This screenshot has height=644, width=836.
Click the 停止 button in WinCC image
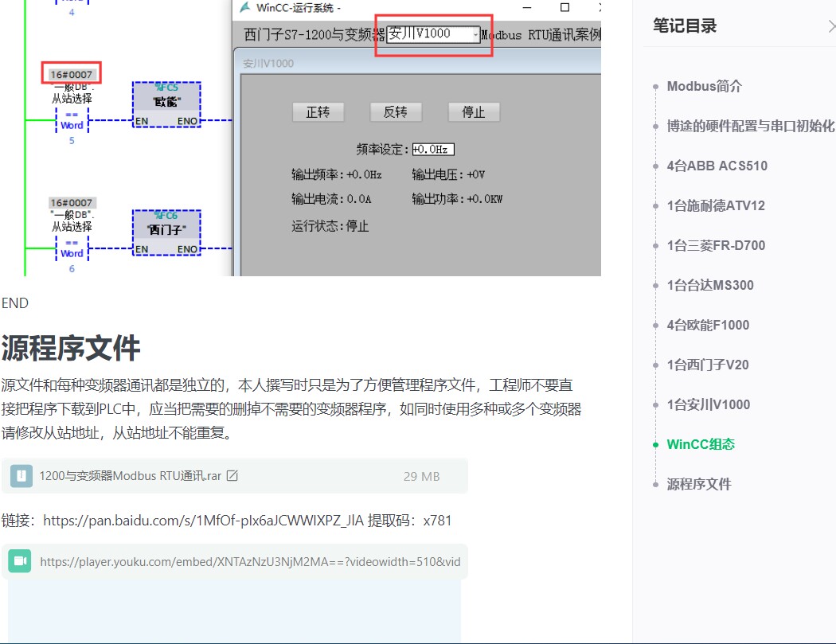tap(474, 112)
